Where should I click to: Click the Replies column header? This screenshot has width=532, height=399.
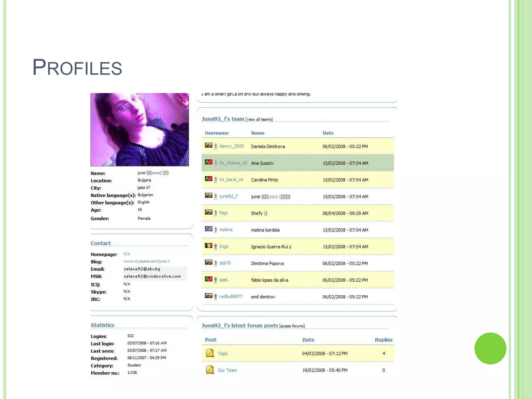click(x=383, y=340)
